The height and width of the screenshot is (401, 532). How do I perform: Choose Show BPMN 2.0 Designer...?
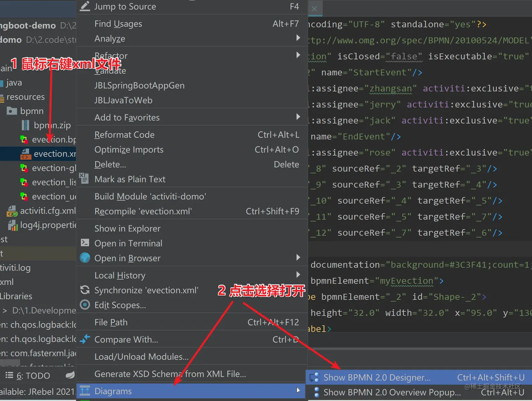(419, 377)
